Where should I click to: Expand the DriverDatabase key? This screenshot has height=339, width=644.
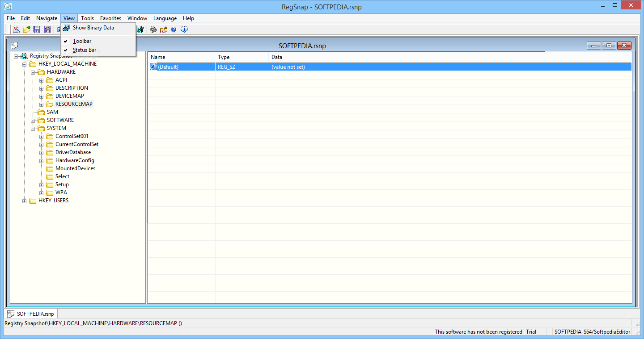click(x=42, y=153)
